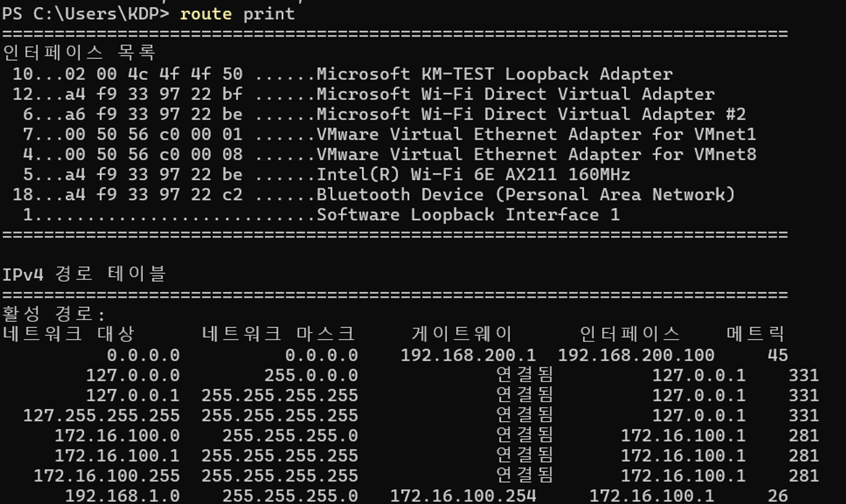Click the '인터페이스 목록' heading
Viewport: 846px width, 504px height.
click(x=79, y=53)
